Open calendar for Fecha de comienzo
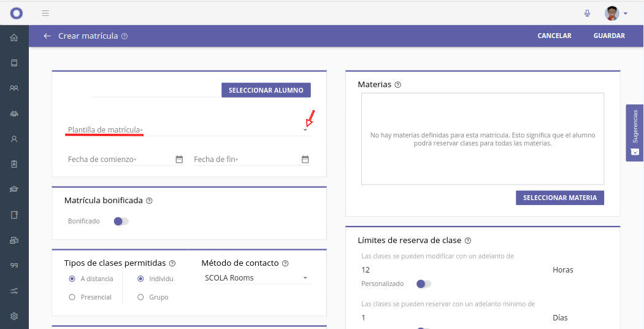Screen dimensions: 644x329 tap(179, 160)
